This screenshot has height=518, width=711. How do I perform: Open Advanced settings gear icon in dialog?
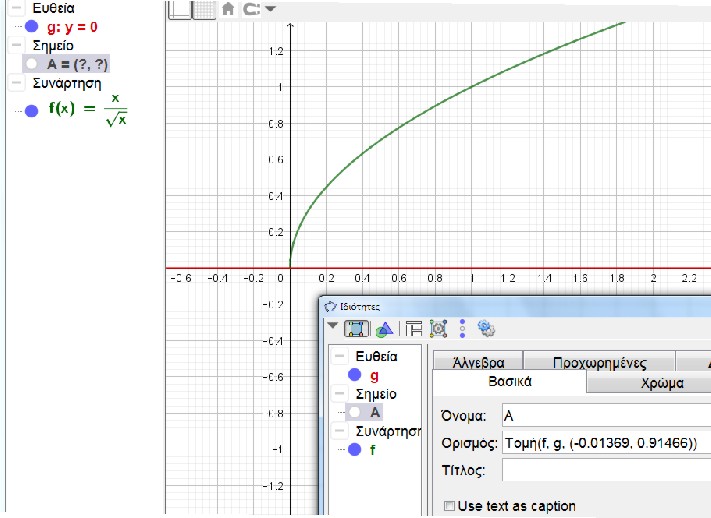tap(486, 328)
